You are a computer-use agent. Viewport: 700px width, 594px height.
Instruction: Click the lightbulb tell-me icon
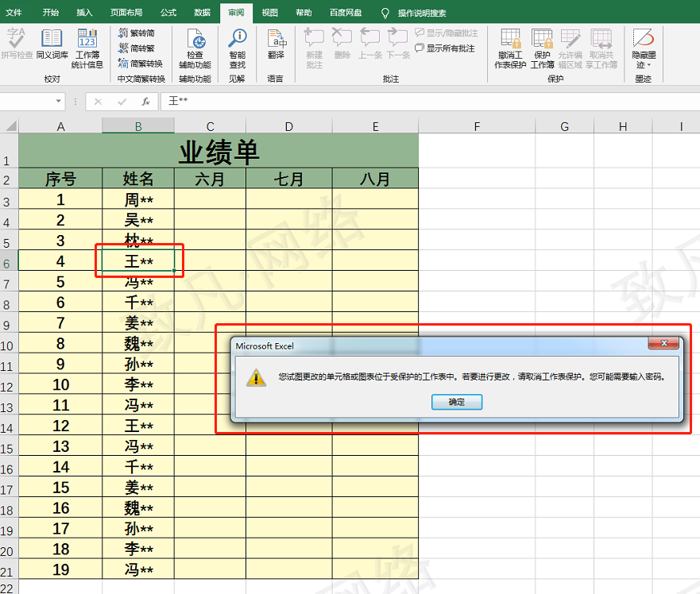385,13
